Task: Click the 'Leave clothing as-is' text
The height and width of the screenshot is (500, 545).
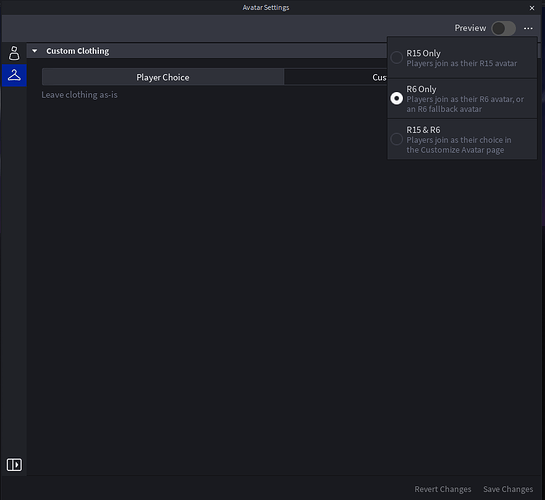Action: click(79, 95)
